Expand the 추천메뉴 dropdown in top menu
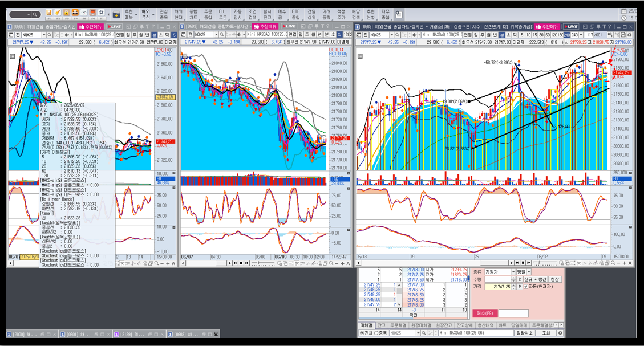Viewport: 644px width, 346px height. coord(136,15)
